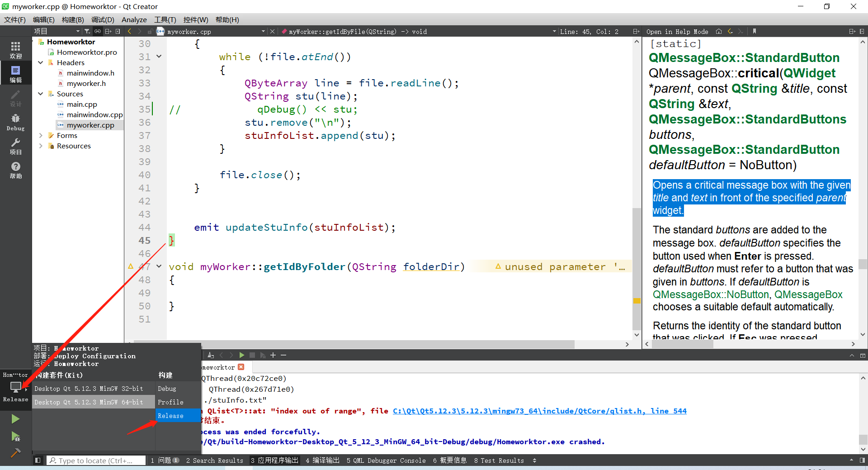Close the myworker.cpp document
The height and width of the screenshot is (470, 868).
[272, 31]
